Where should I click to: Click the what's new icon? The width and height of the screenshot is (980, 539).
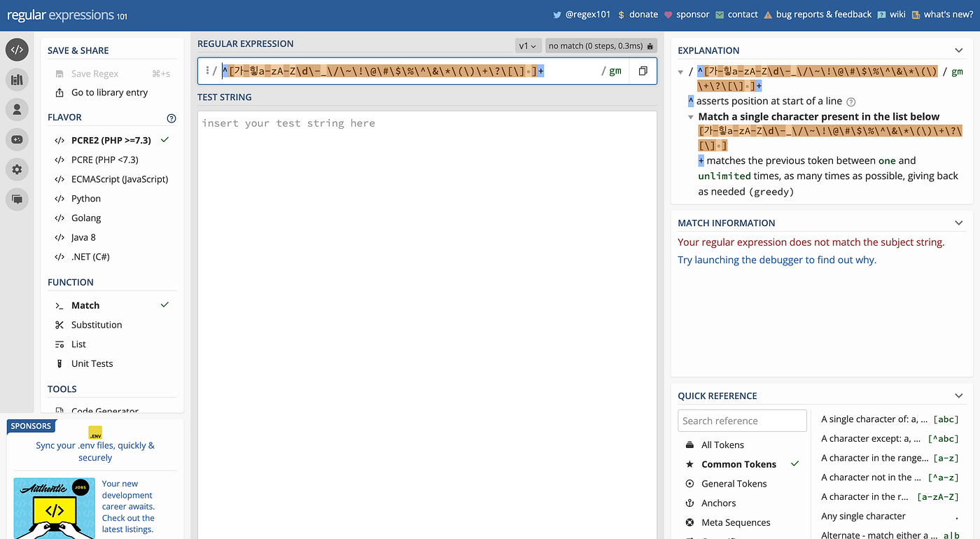916,15
